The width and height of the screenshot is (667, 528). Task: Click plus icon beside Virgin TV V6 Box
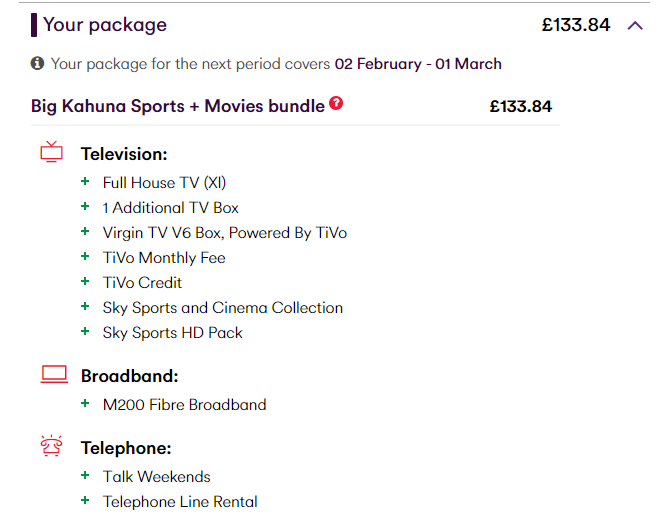click(85, 231)
